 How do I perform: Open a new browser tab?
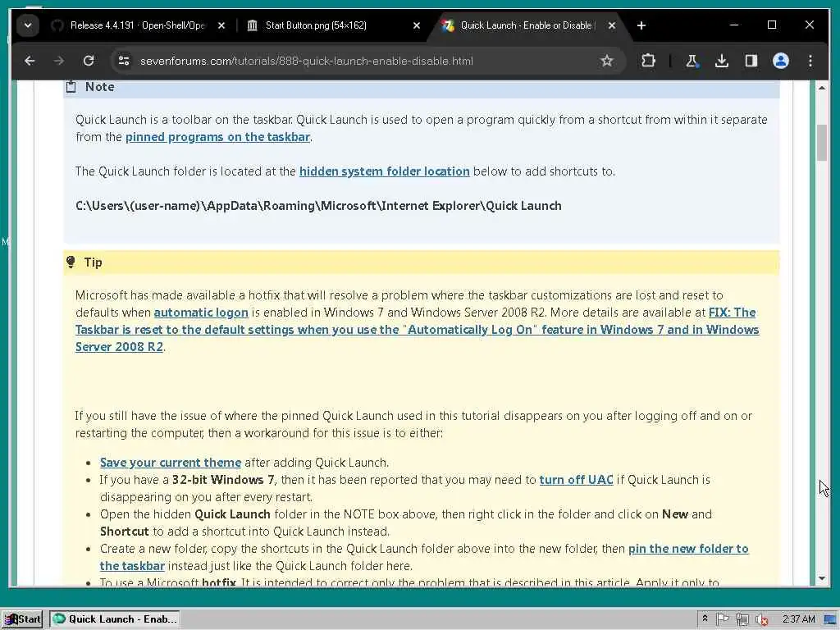coord(641,25)
